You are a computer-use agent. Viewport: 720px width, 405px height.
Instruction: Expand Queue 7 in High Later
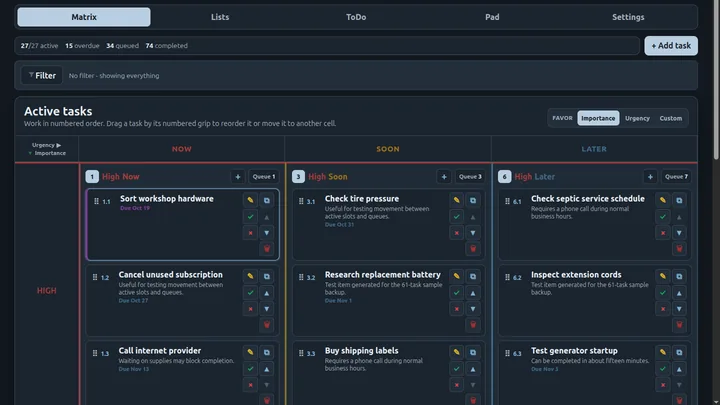[676, 176]
